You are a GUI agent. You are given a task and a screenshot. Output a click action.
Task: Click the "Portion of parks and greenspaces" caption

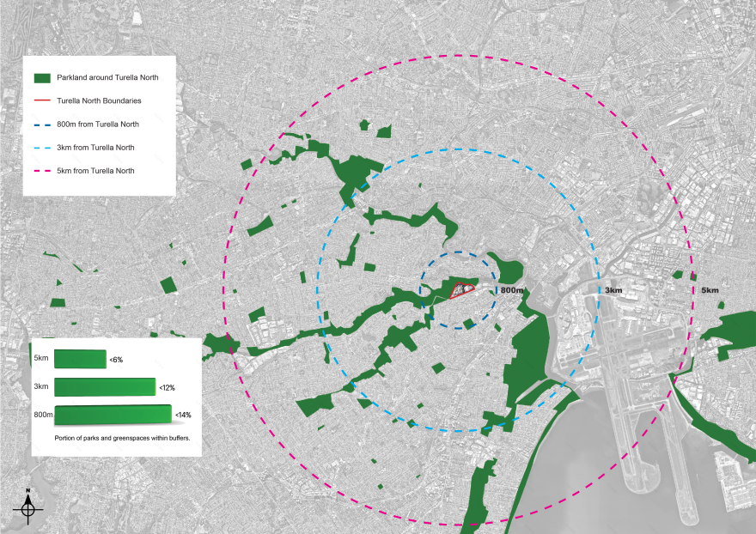122,438
